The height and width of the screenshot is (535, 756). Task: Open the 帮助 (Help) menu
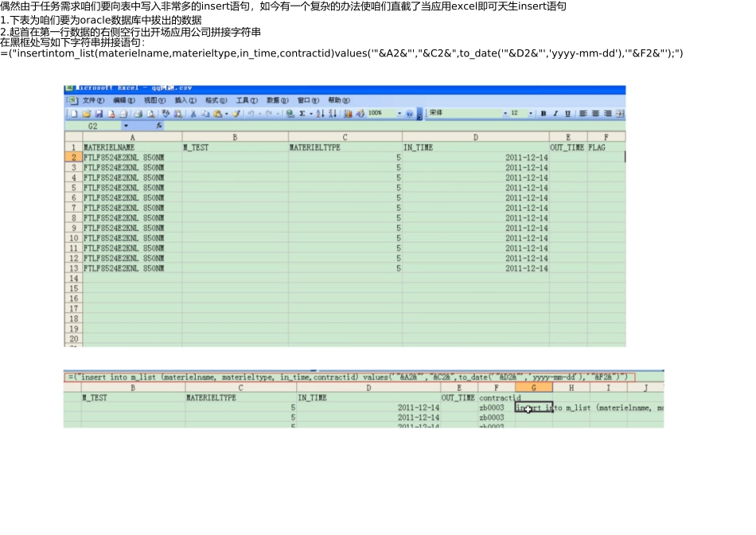tap(339, 100)
